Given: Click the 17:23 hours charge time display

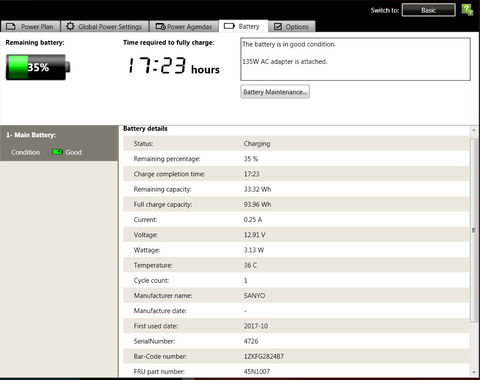Looking at the screenshot, I should 174,66.
